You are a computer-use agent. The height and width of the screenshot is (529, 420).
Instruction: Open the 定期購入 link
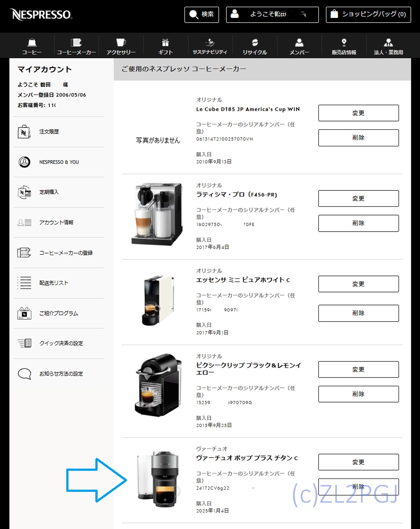pos(49,192)
